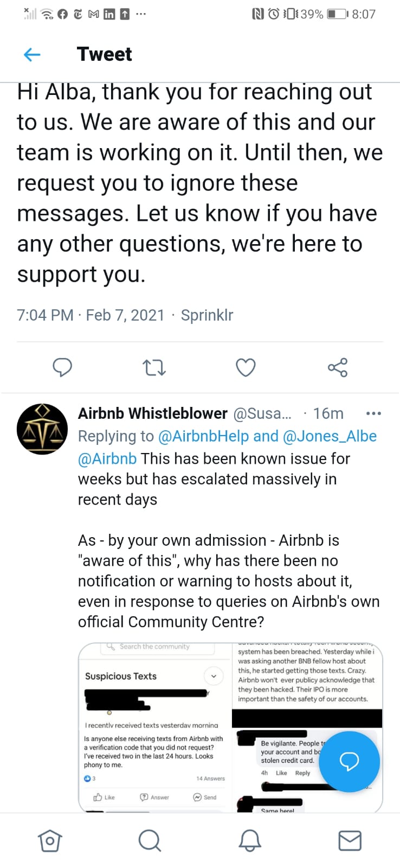The image size is (400, 868).
Task: Open Airbnb Whistleblower profile picture
Action: (42, 429)
